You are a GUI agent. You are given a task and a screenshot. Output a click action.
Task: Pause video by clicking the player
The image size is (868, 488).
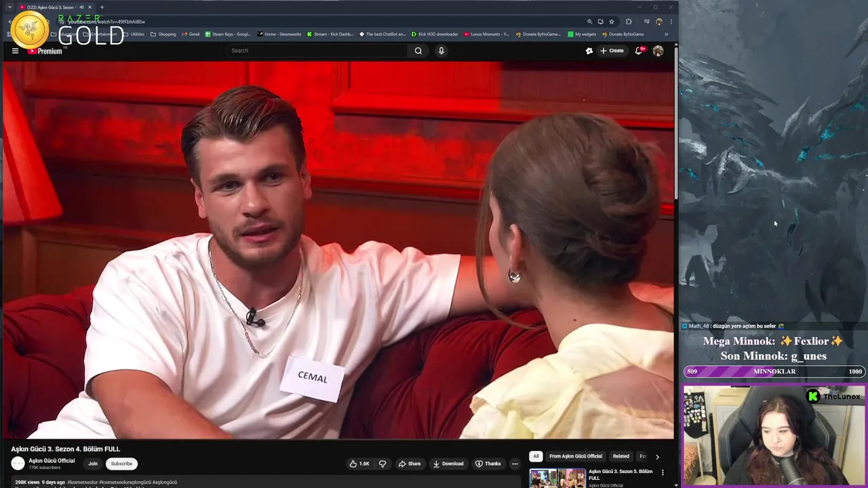338,250
